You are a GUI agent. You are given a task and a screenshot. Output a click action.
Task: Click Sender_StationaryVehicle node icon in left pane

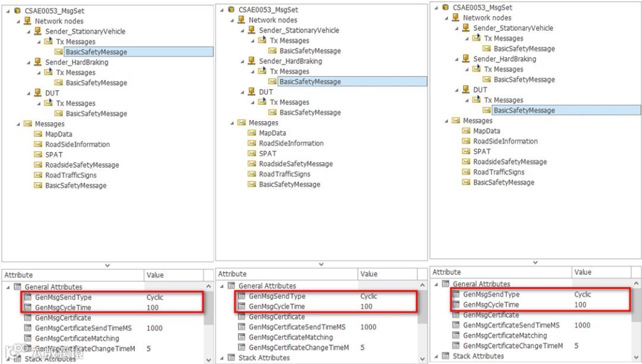point(37,31)
